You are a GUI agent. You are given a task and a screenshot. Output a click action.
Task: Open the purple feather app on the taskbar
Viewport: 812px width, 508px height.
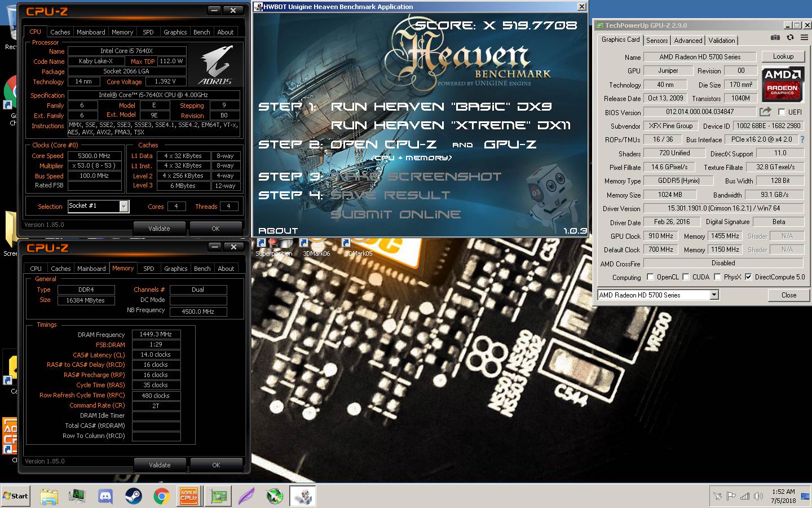[x=246, y=496]
